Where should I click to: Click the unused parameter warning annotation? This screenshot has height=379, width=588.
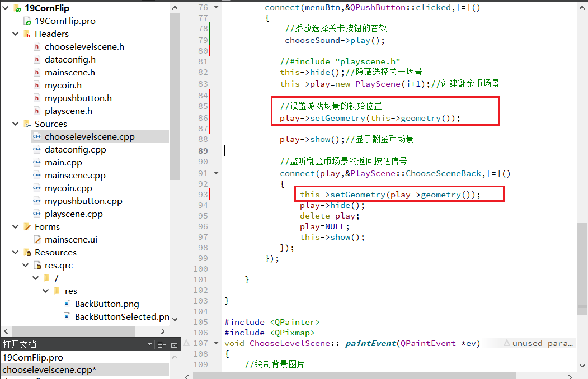pyautogui.click(x=538, y=343)
